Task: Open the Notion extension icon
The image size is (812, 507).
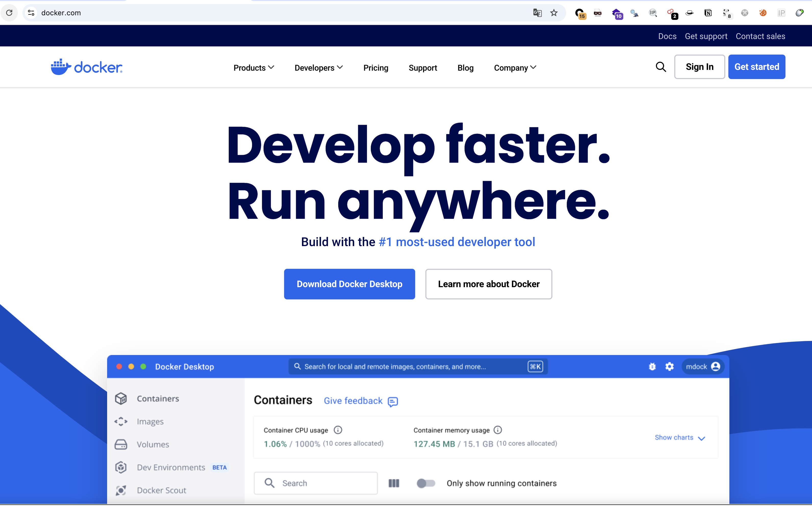Action: pos(708,13)
